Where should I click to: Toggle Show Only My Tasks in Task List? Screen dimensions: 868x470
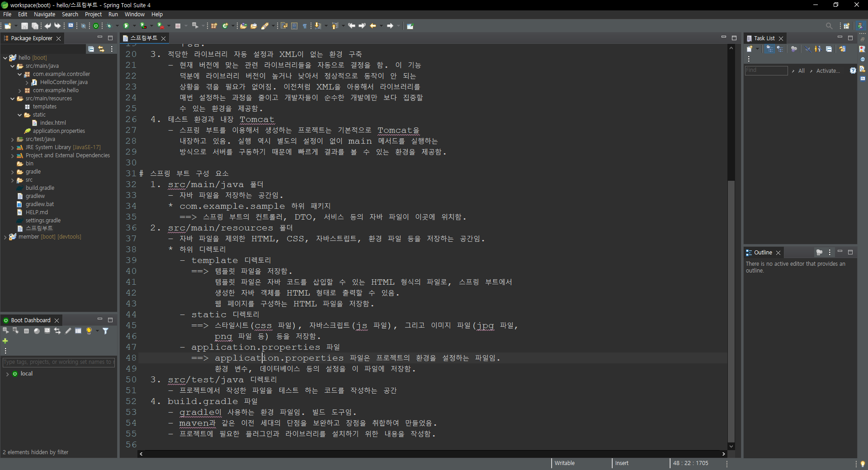[x=818, y=49]
